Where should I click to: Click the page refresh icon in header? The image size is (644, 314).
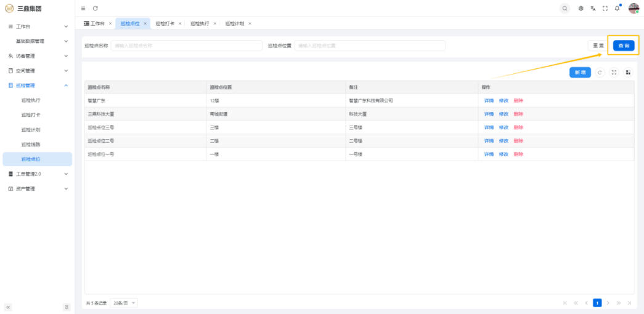[x=96, y=8]
